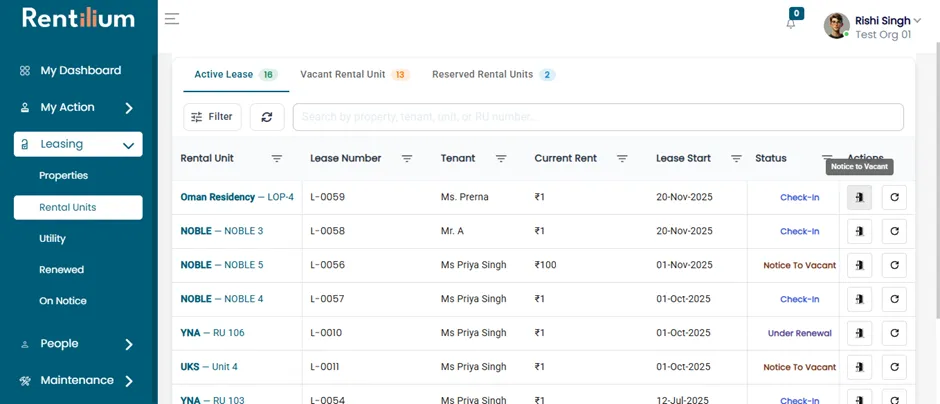The width and height of the screenshot is (940, 404).
Task: Click Rishi Singh's profile avatar
Action: (x=836, y=26)
